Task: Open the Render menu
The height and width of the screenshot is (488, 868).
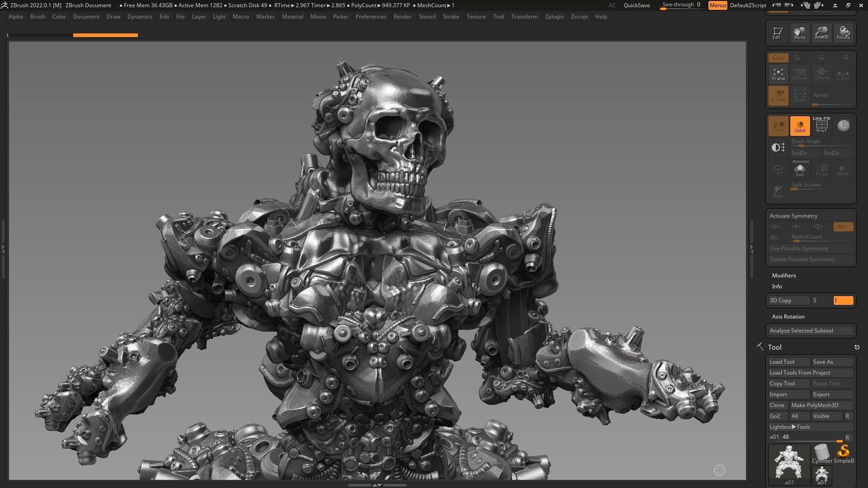Action: click(x=402, y=17)
